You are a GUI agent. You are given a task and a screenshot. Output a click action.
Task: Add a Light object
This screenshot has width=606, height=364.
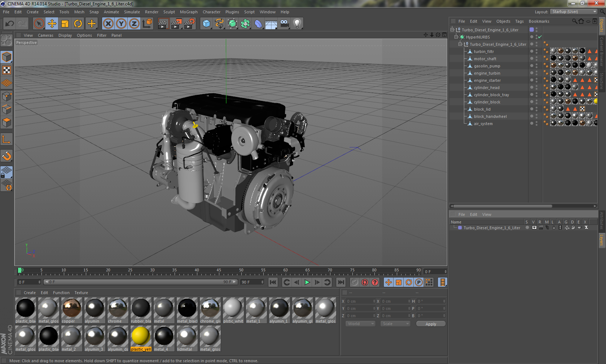(297, 24)
